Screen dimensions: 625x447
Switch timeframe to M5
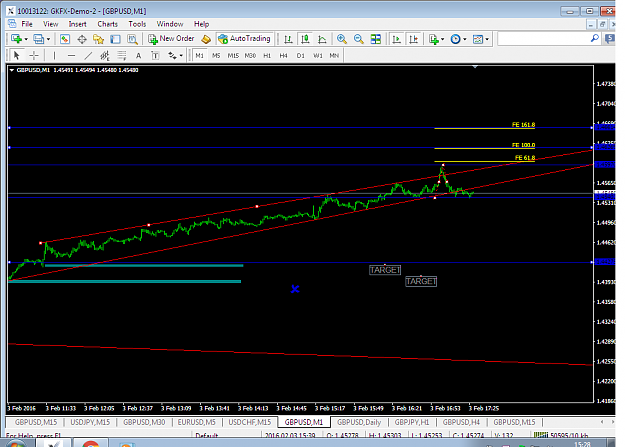tap(216, 56)
